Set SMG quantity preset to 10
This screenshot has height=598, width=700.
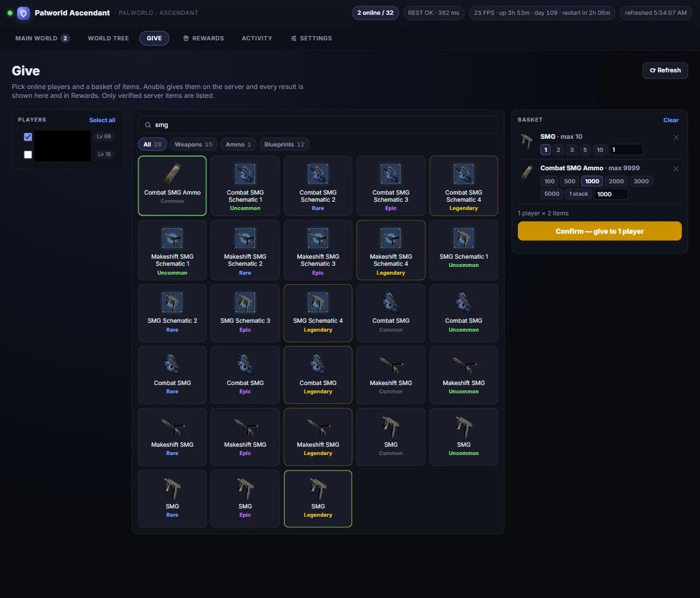tap(600, 149)
